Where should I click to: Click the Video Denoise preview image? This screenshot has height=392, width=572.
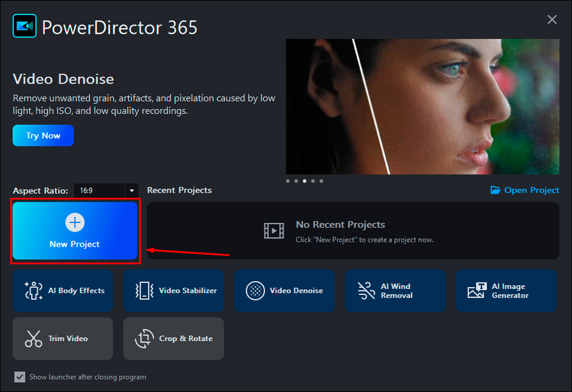coord(422,107)
